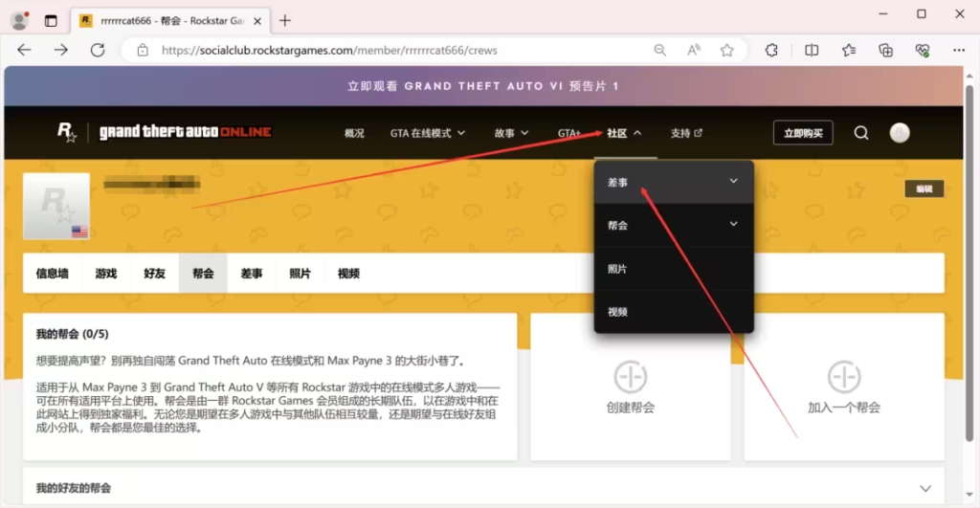Select 视频 in community dropdown
Viewport: 980px width, 508px height.
coord(674,311)
